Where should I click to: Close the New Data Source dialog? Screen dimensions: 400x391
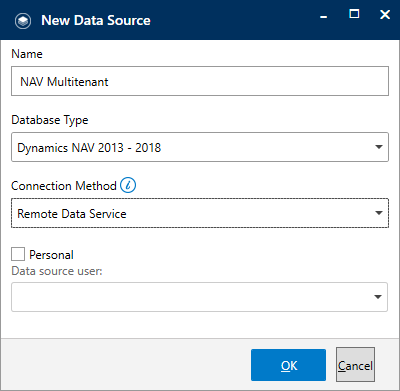(385, 14)
